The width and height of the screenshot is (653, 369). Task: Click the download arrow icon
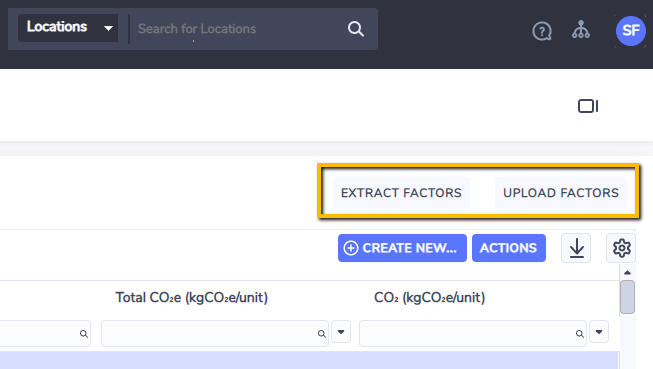pyautogui.click(x=576, y=248)
